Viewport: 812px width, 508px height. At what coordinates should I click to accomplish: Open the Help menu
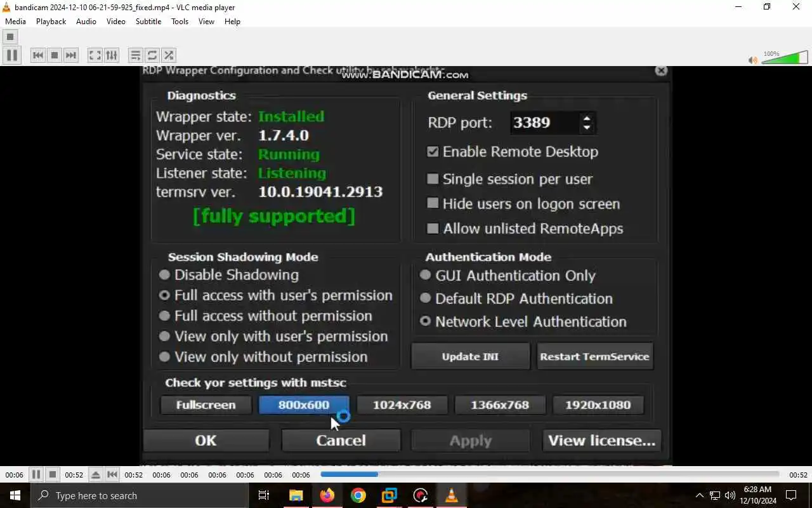232,21
